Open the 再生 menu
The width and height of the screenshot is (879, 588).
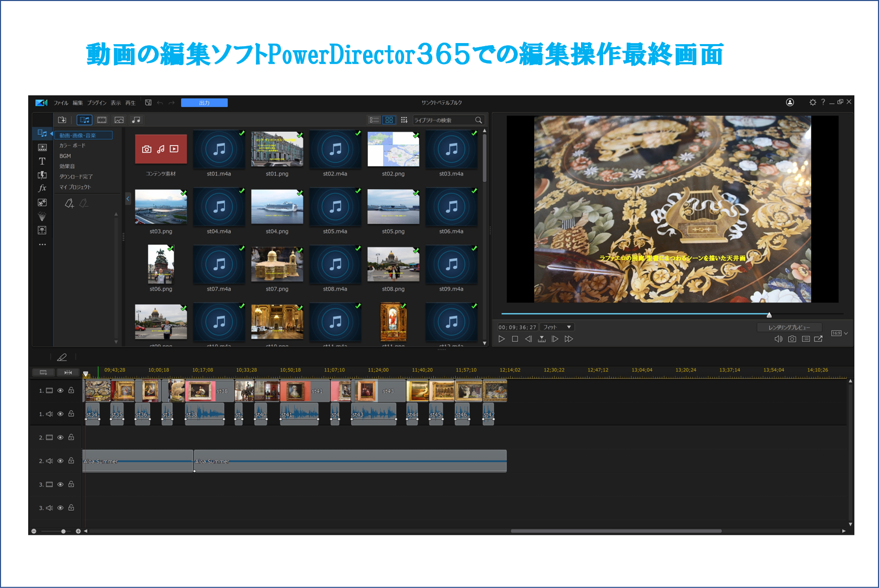(x=131, y=103)
